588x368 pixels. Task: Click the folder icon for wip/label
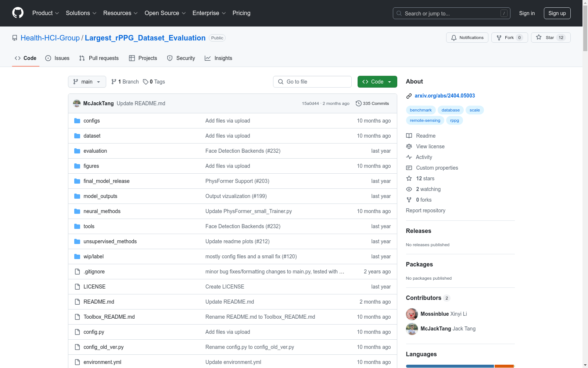[77, 256]
